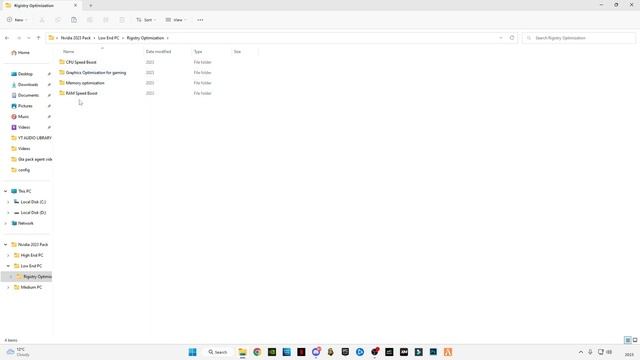Open weather widget on taskbar
The image size is (640, 360).
[18, 352]
